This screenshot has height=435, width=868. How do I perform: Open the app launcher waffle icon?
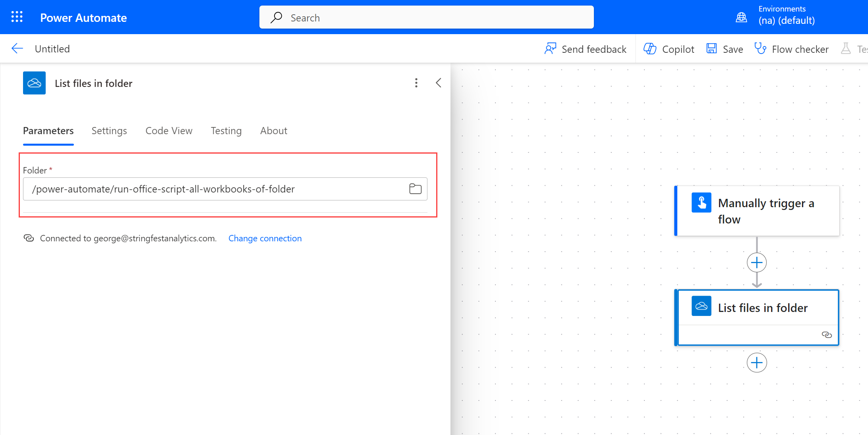17,17
